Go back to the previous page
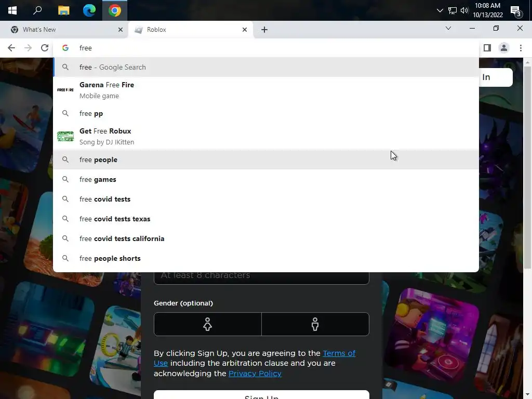 [11, 48]
